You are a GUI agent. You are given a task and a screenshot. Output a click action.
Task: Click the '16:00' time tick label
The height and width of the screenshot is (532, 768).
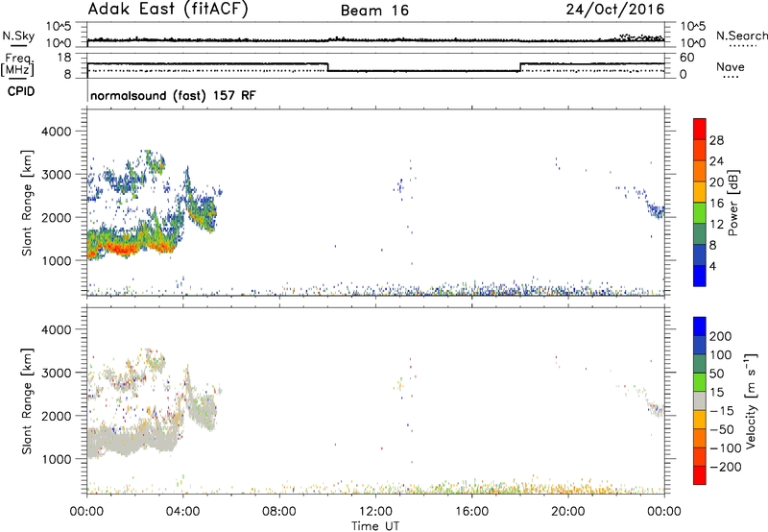point(471,512)
